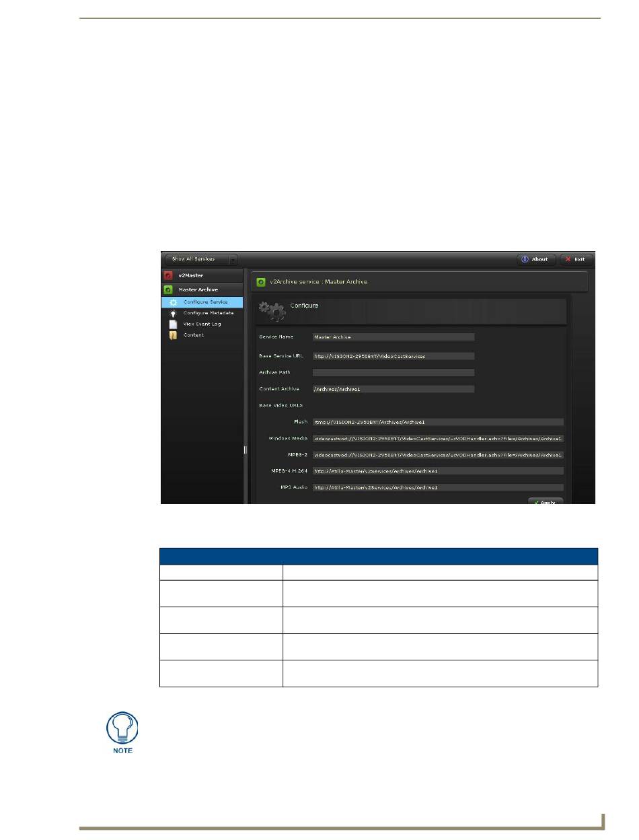639x840 pixels.
Task: Click the Exit button
Action: (576, 259)
